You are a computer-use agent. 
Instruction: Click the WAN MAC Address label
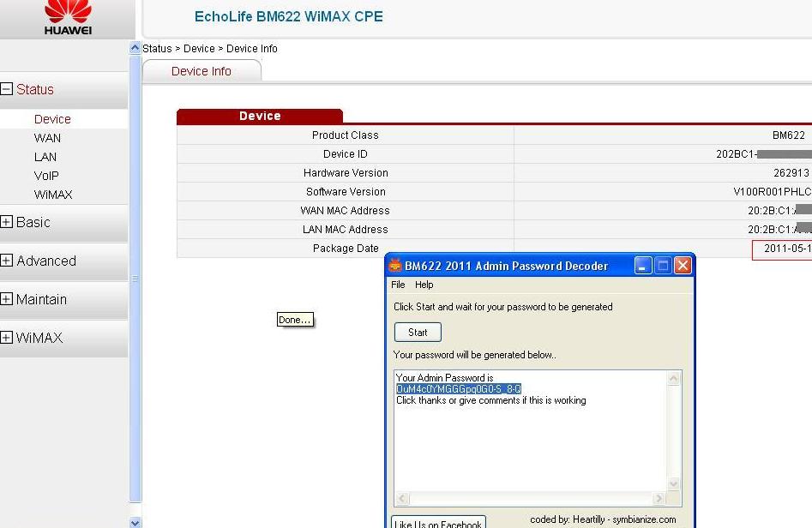click(x=345, y=211)
